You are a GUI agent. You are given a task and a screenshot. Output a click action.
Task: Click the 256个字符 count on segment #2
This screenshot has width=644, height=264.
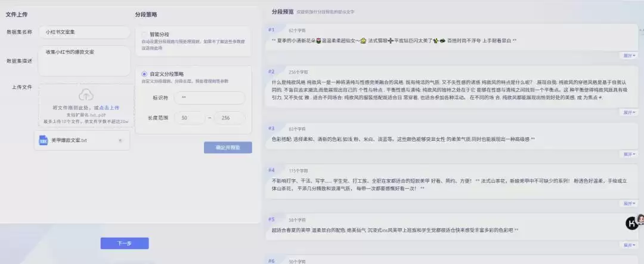298,72
